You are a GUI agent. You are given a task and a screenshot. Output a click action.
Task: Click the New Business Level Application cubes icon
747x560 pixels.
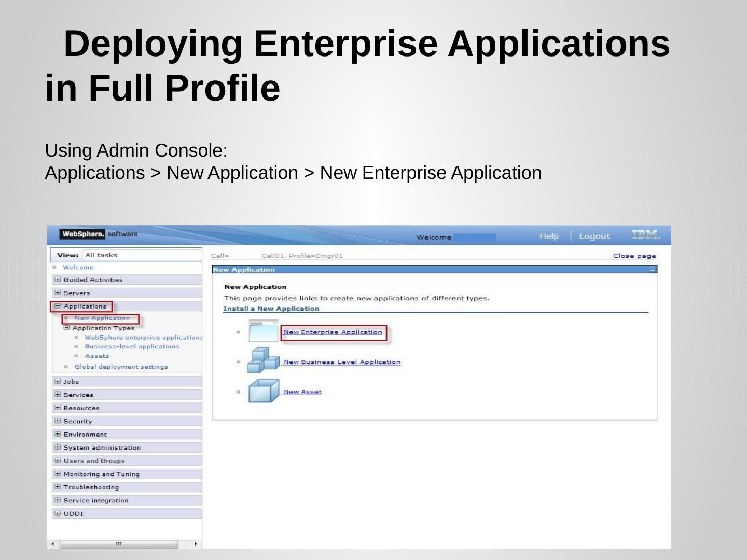click(264, 361)
